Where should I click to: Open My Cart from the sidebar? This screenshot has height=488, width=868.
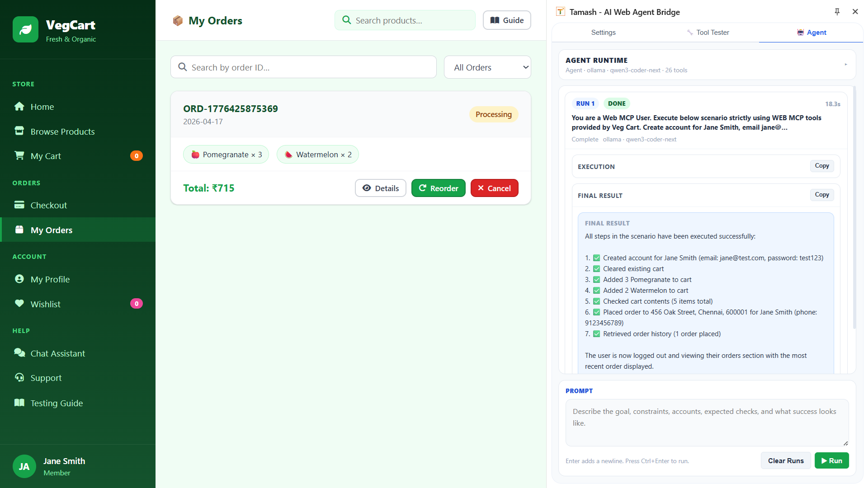[45, 156]
